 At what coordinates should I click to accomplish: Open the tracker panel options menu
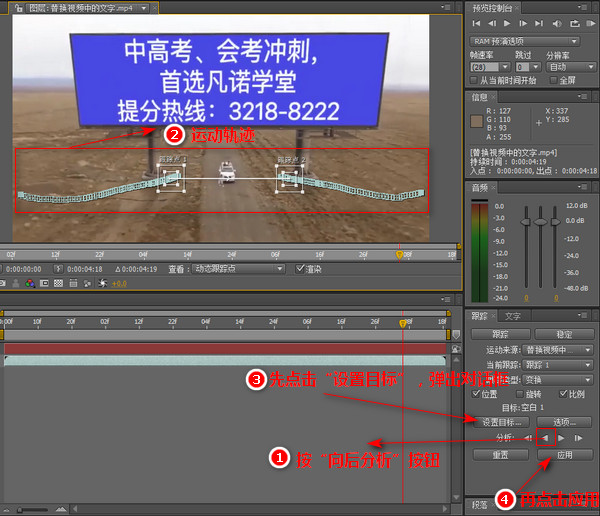(582, 315)
